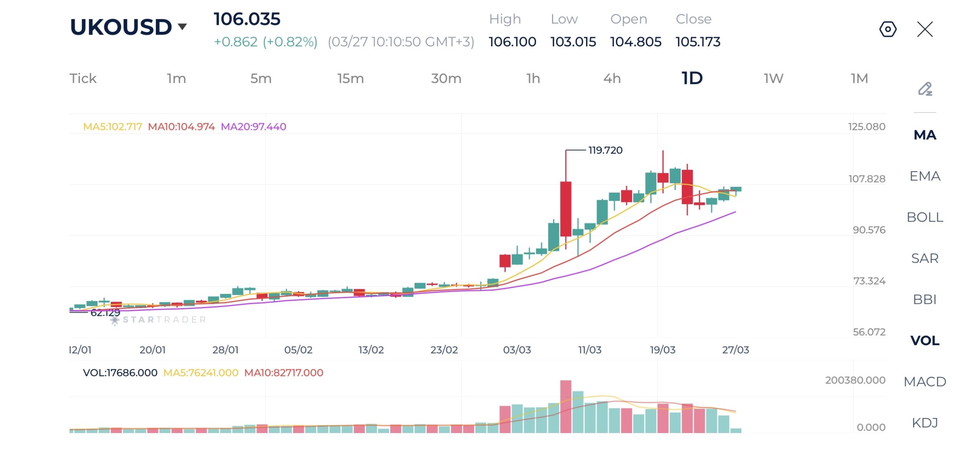The width and height of the screenshot is (980, 451).
Task: Switch to the Tick timeframe
Action: coord(83,79)
